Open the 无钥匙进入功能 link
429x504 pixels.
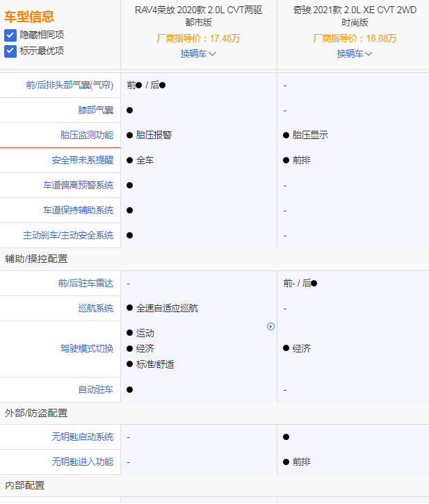(x=83, y=462)
